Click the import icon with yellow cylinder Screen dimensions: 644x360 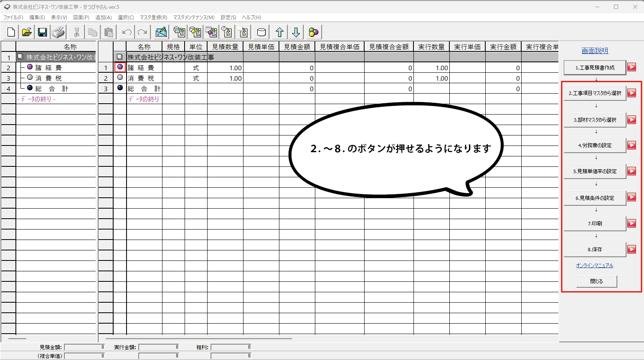195,32
